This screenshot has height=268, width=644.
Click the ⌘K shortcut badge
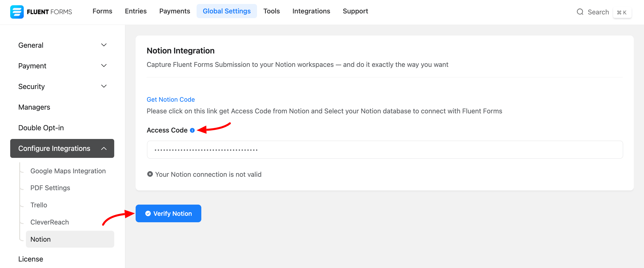pyautogui.click(x=622, y=12)
